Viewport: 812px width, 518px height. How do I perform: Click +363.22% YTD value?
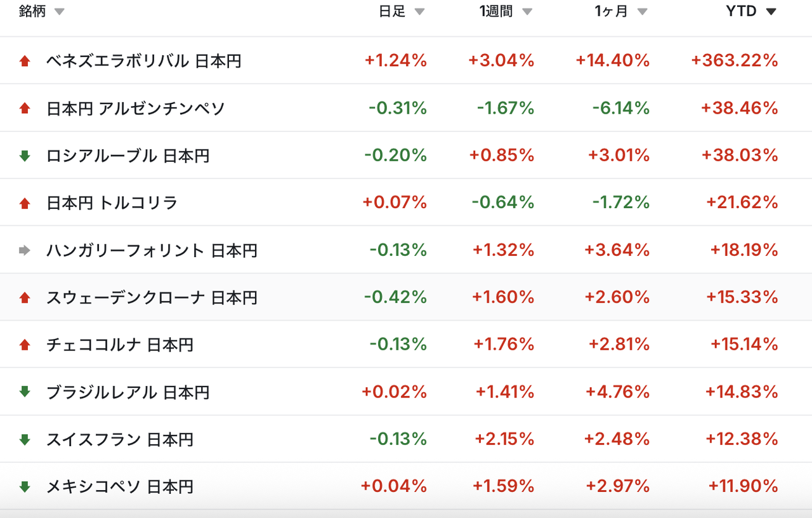[x=735, y=61]
